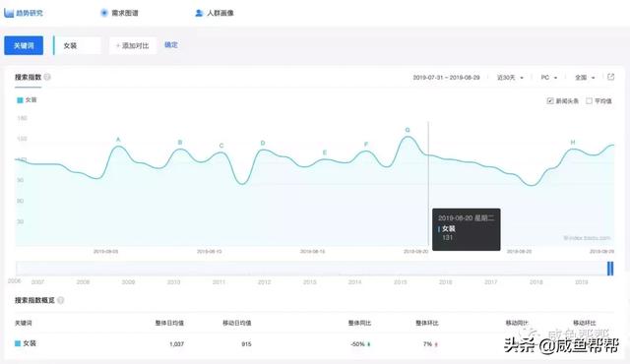Viewport: 630px width, 364px height.
Task: Click news marker G on the chart
Action: pos(408,130)
